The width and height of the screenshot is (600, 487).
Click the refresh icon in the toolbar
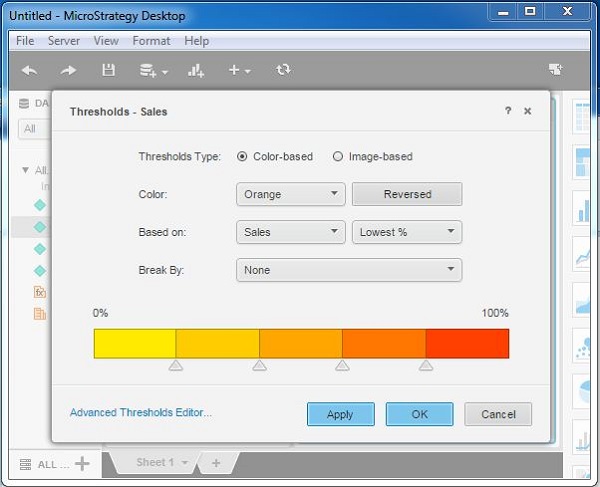[283, 70]
